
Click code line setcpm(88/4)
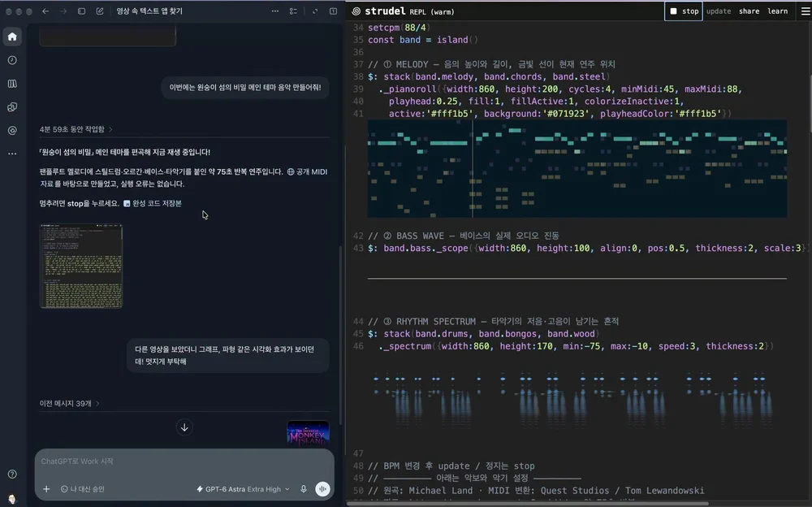(x=399, y=28)
